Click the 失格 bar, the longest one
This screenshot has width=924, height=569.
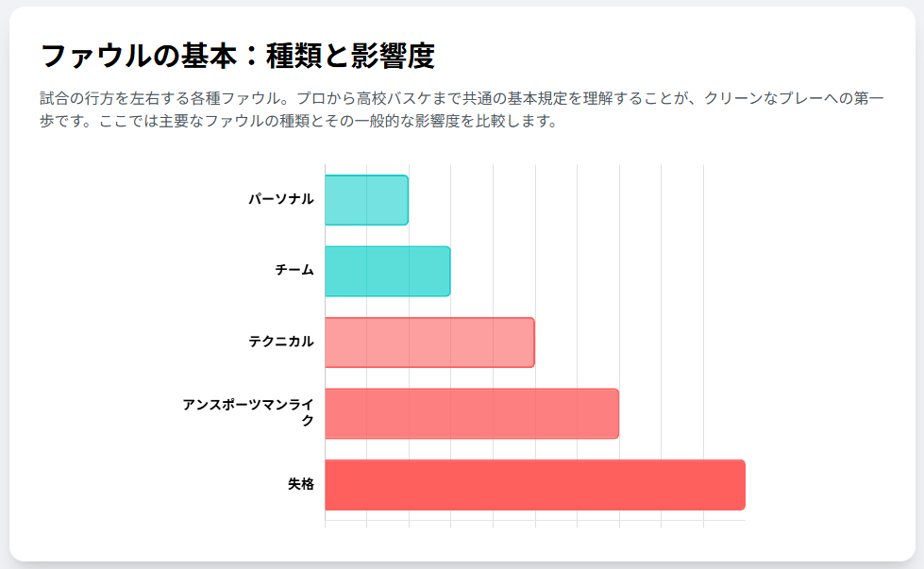pyautogui.click(x=534, y=485)
